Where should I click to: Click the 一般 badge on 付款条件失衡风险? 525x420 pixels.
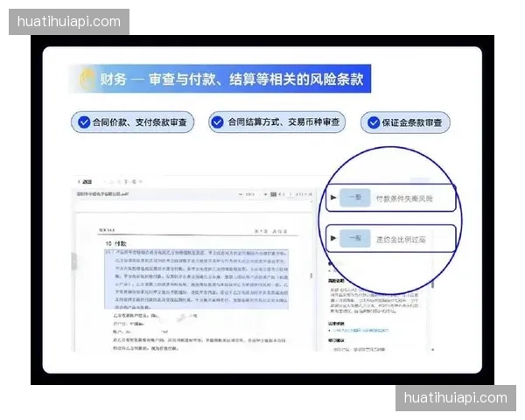tap(355, 198)
